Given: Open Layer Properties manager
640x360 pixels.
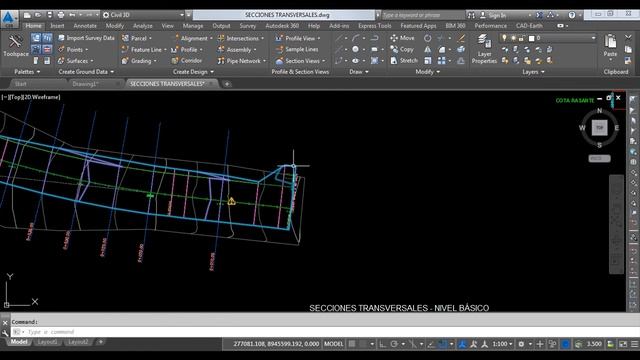Looking at the screenshot, I should tap(484, 49).
